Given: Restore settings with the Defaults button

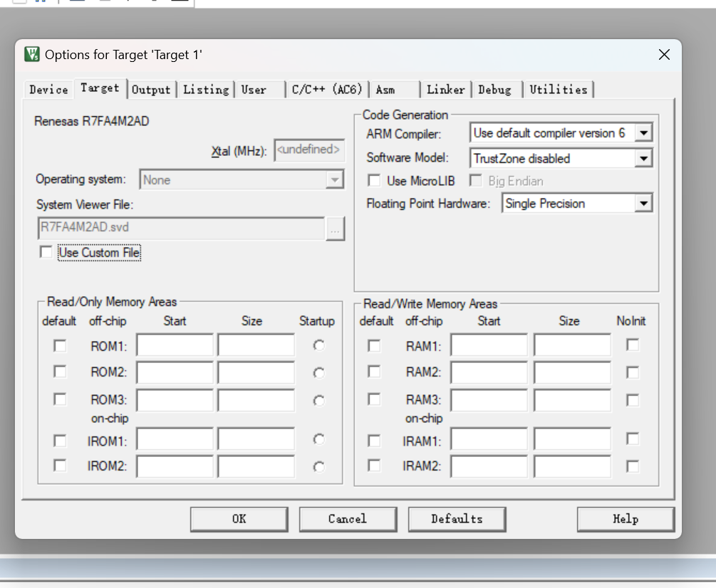Looking at the screenshot, I should point(457,519).
